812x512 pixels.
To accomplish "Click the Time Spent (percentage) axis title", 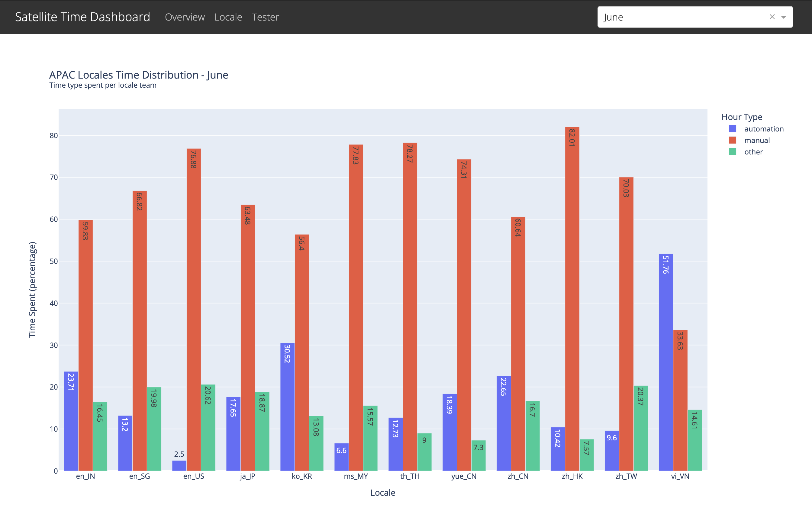I will [x=32, y=290].
